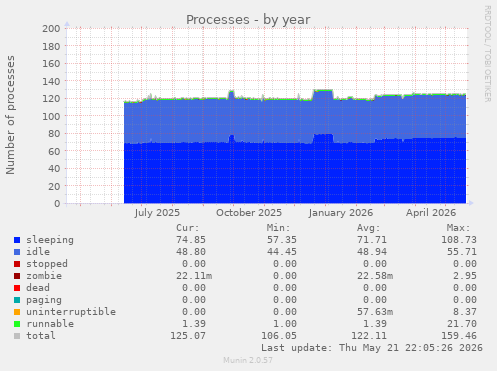Click the runnable max value 21.70
497x371 pixels.
pyautogui.click(x=462, y=324)
